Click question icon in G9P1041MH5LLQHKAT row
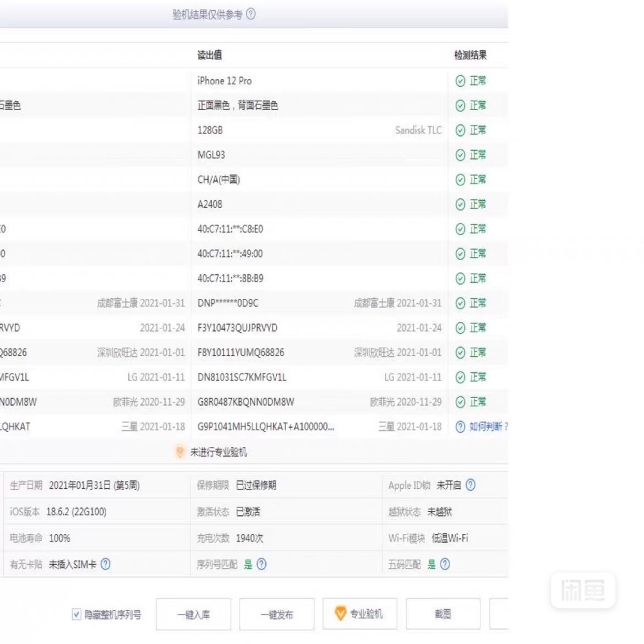Viewport: 644px width, 644px height. [x=460, y=427]
